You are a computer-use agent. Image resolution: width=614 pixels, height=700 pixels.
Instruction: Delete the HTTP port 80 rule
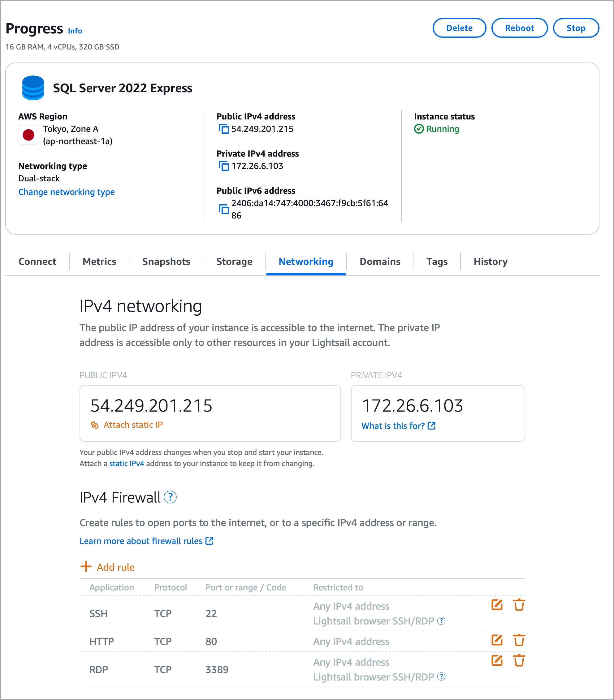point(519,640)
